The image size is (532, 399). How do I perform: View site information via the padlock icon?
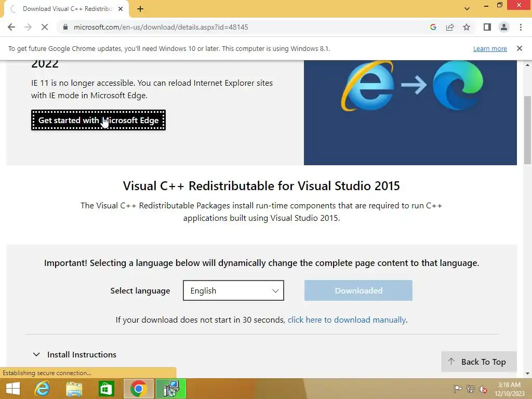pos(65,27)
